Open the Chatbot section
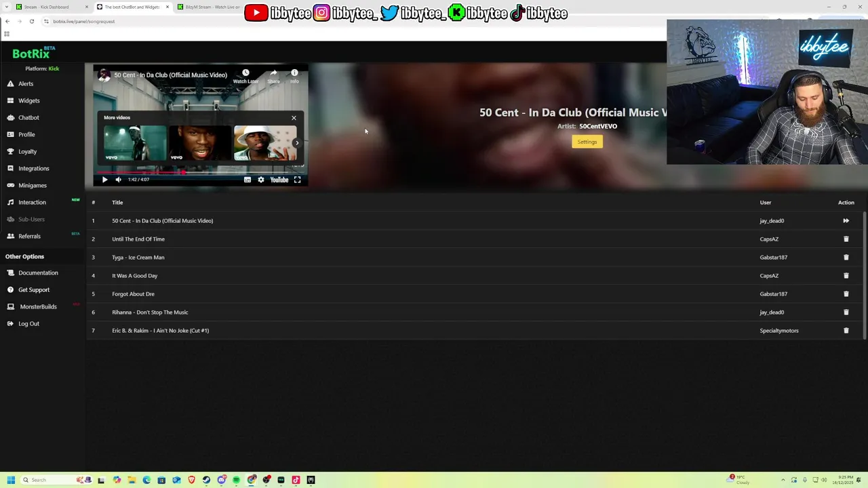 [x=28, y=117]
